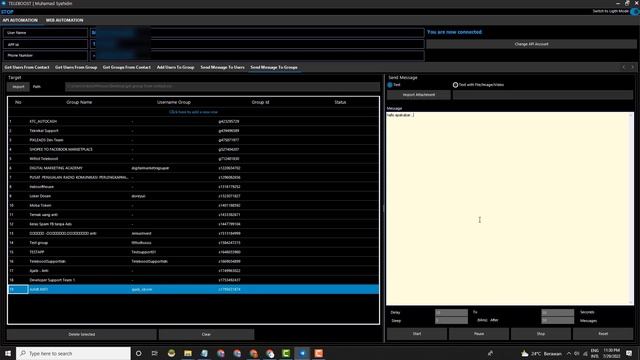Open the orange app icon in taskbar
Viewport: 640px width, 360px height.
319,353
